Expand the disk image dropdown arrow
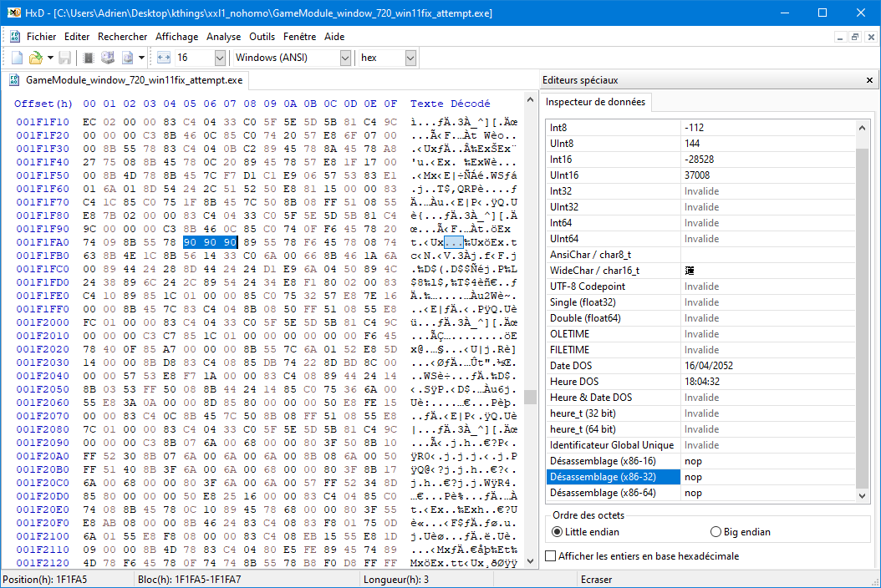 [x=141, y=58]
